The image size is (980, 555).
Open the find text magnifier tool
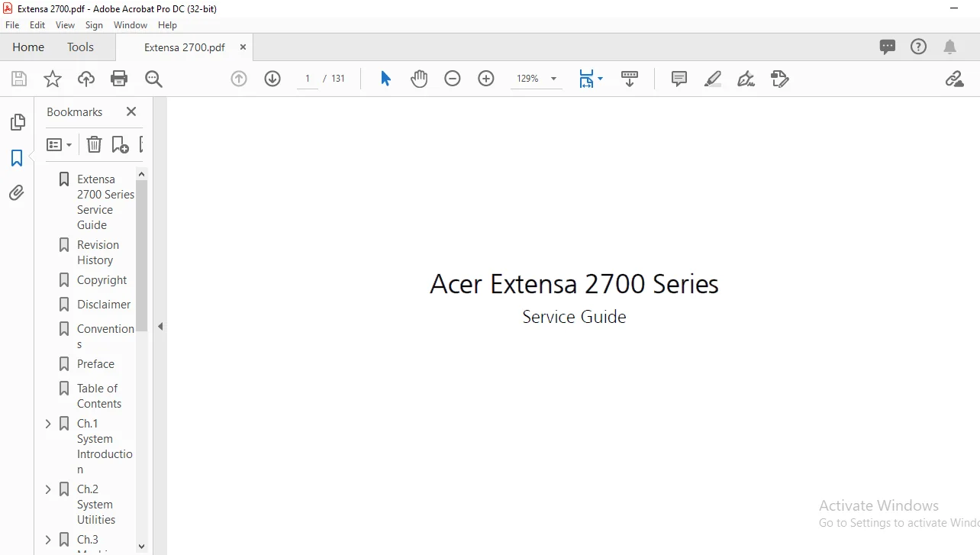153,79
